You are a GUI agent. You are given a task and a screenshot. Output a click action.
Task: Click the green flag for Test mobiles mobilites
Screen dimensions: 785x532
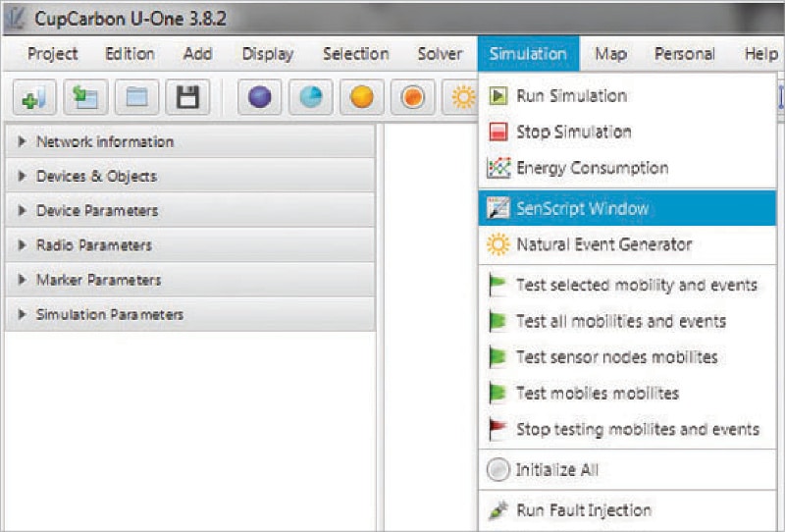pos(497,394)
